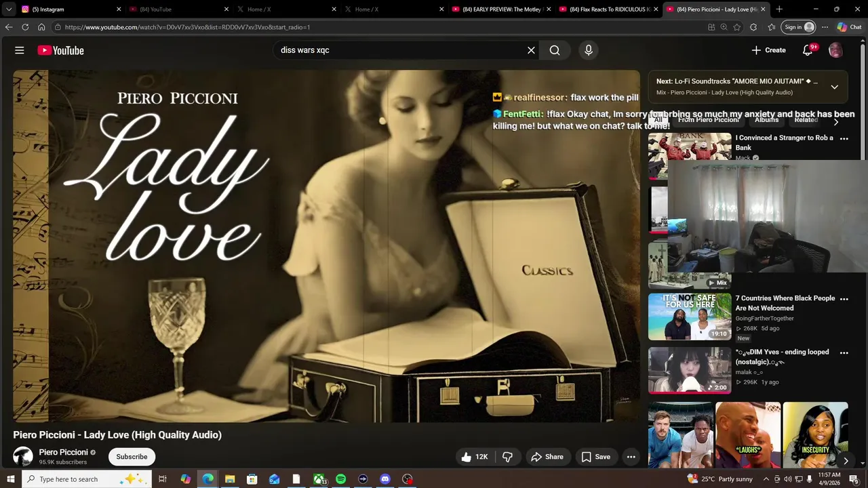This screenshot has height=488, width=868.
Task: Show next Shorts with the arrow
Action: [x=846, y=461]
